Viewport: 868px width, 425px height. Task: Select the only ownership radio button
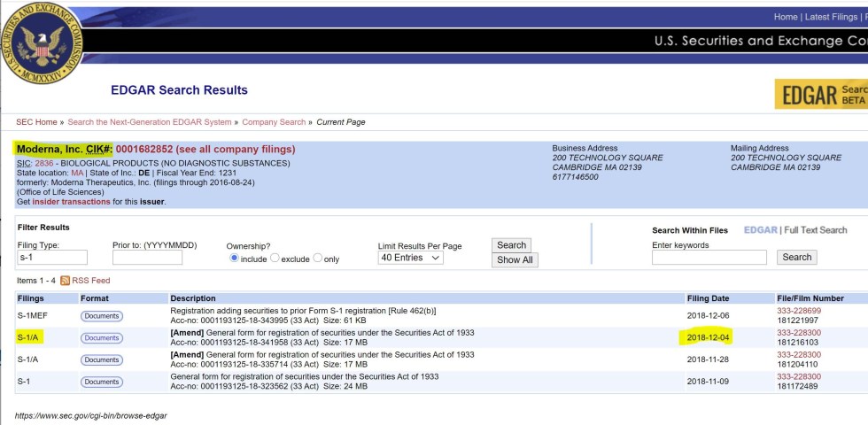pyautogui.click(x=317, y=258)
